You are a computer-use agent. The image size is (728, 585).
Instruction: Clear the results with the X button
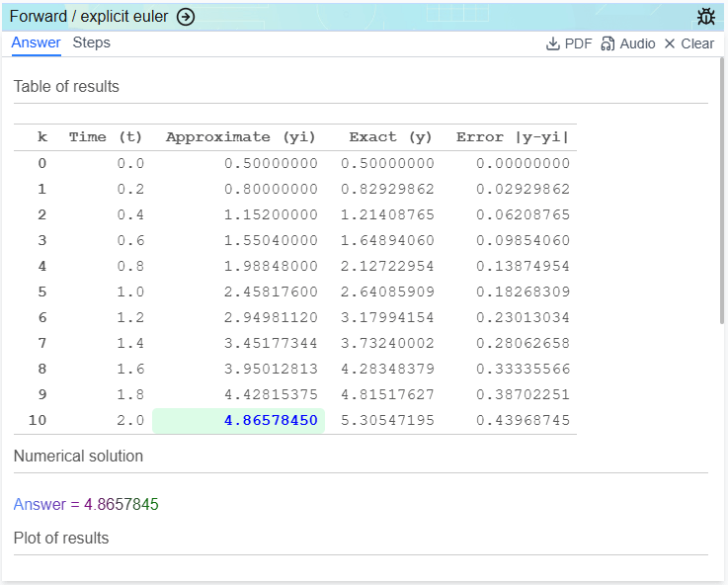pyautogui.click(x=688, y=43)
